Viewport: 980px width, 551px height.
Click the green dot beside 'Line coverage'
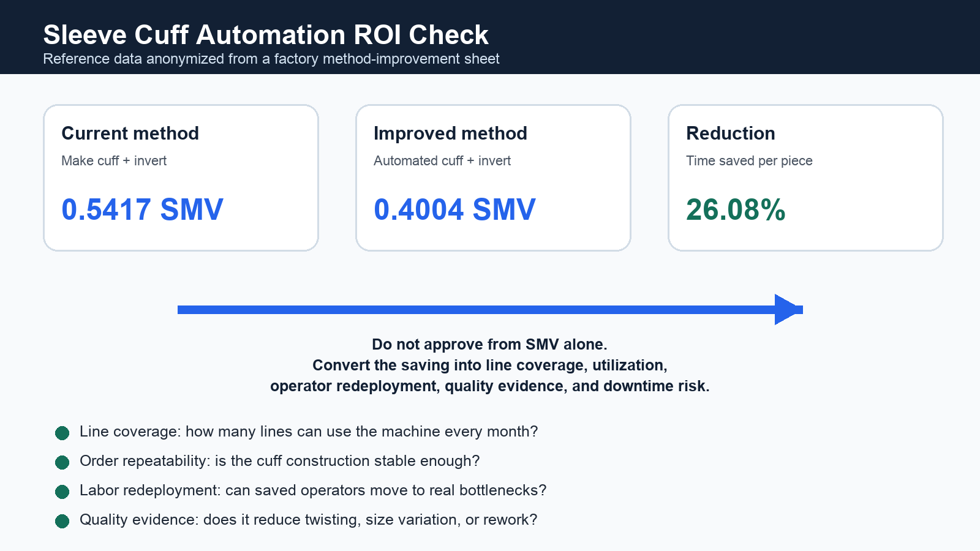62,433
